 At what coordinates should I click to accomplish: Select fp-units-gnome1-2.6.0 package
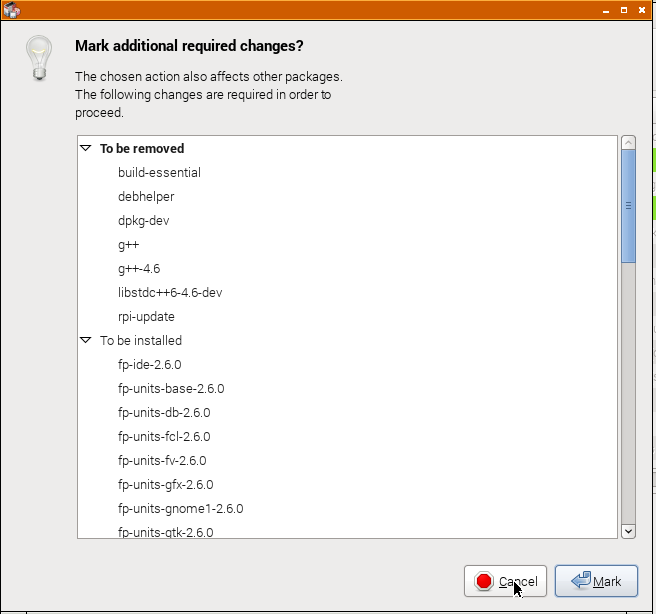point(180,508)
